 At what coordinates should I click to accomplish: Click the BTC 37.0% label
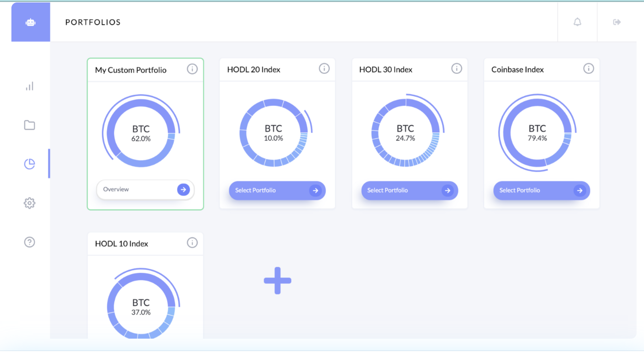click(x=141, y=307)
